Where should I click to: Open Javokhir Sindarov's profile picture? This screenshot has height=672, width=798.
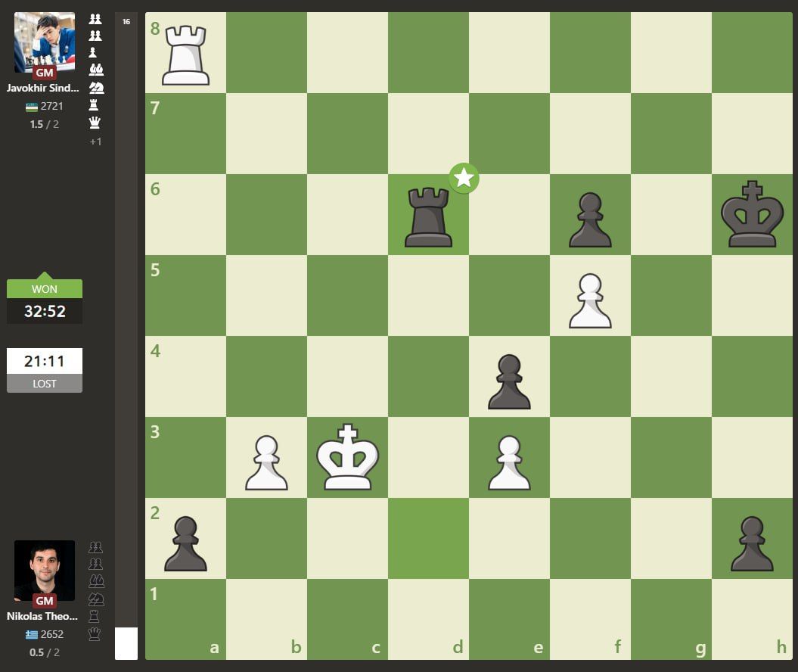coord(45,42)
